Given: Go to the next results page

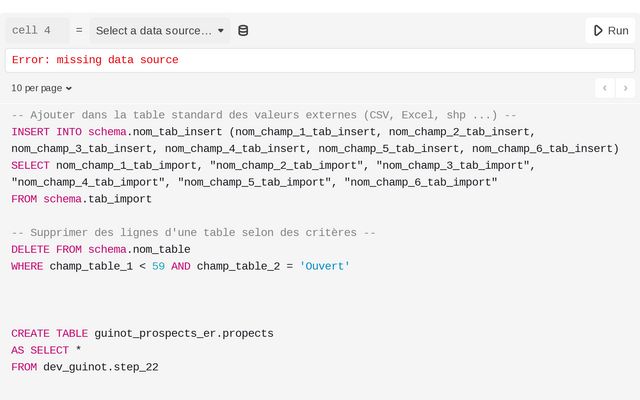Looking at the screenshot, I should tap(626, 88).
